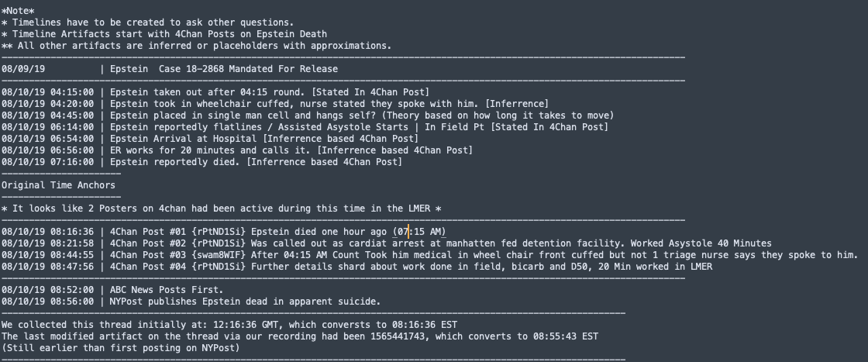Click the 'Original Time Anchors' heading
Image resolution: width=868 pixels, height=362 pixels.
click(58, 185)
